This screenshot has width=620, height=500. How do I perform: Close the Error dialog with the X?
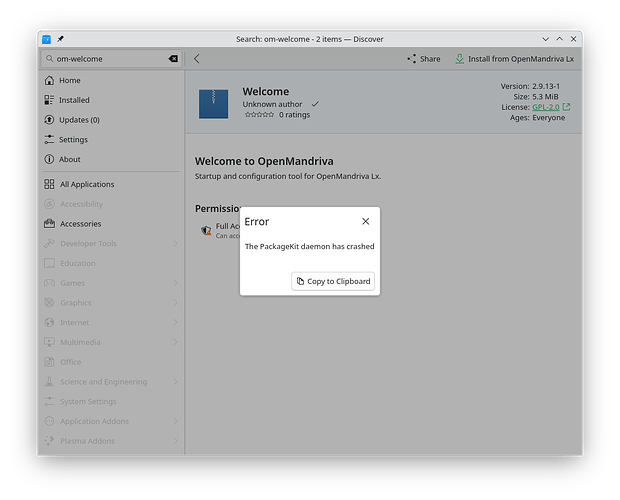(365, 221)
